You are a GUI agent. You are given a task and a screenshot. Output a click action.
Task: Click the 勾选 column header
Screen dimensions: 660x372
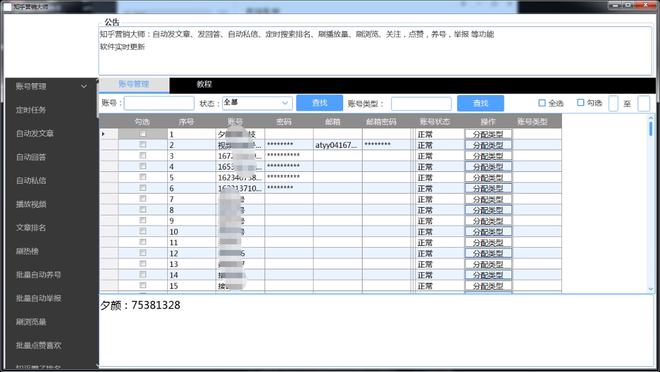(x=142, y=122)
